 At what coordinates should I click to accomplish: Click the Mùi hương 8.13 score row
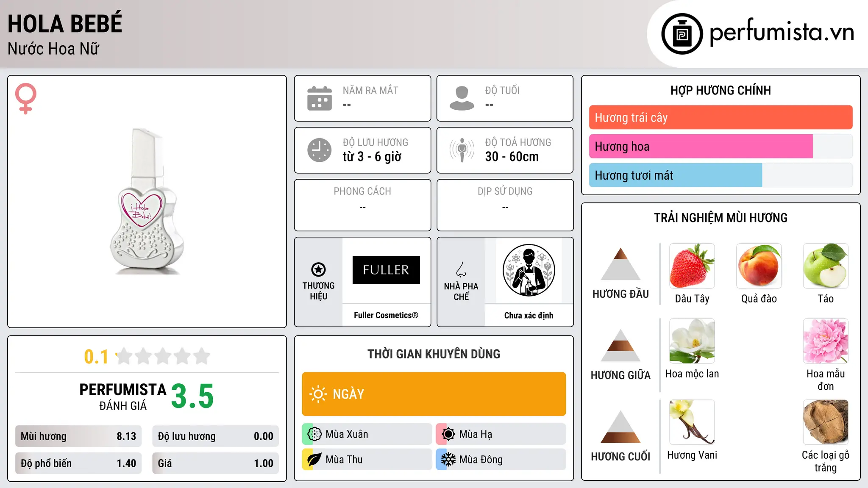point(78,436)
